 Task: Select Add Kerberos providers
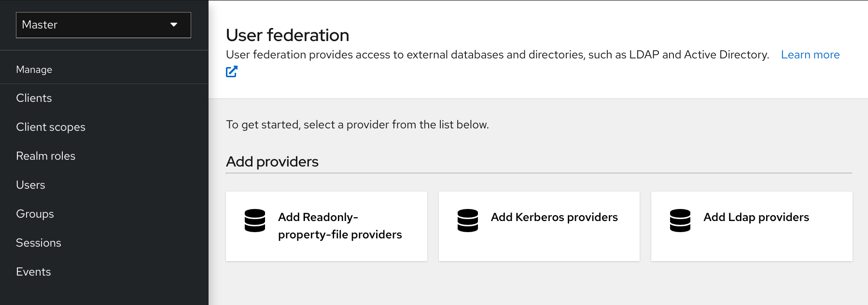coord(539,226)
